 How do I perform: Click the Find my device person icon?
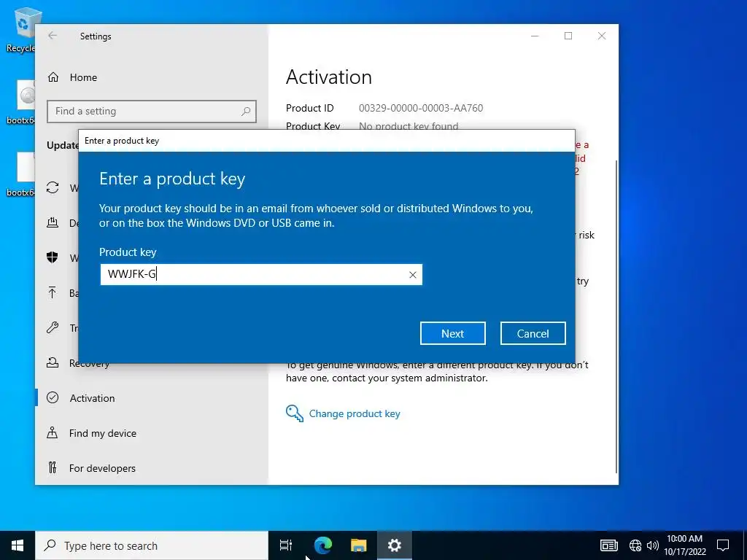[53, 433]
